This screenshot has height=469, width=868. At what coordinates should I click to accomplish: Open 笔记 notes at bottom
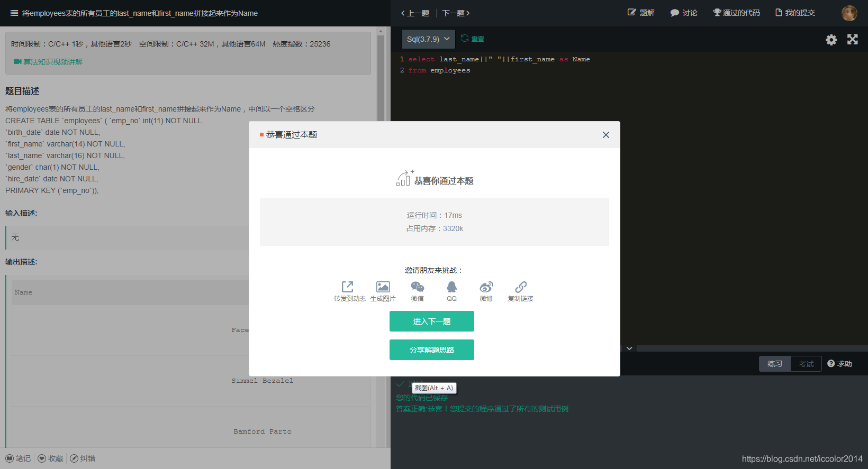coord(18,458)
